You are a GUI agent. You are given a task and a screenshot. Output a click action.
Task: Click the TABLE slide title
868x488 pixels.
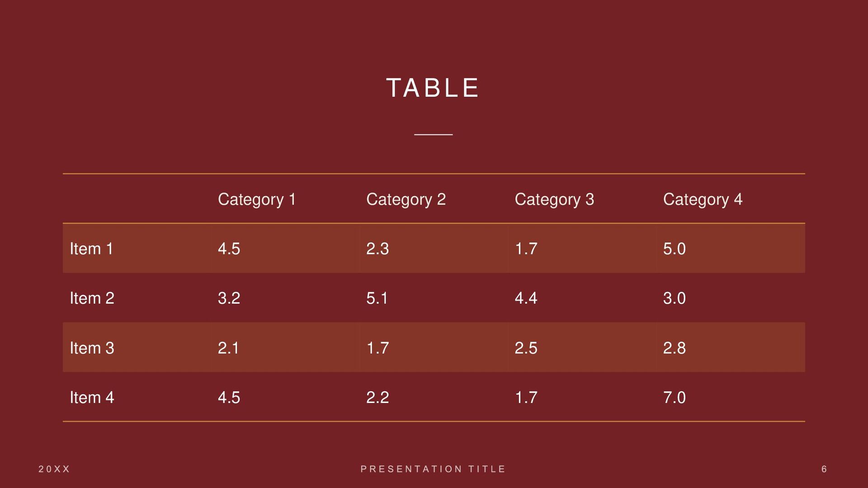[433, 88]
